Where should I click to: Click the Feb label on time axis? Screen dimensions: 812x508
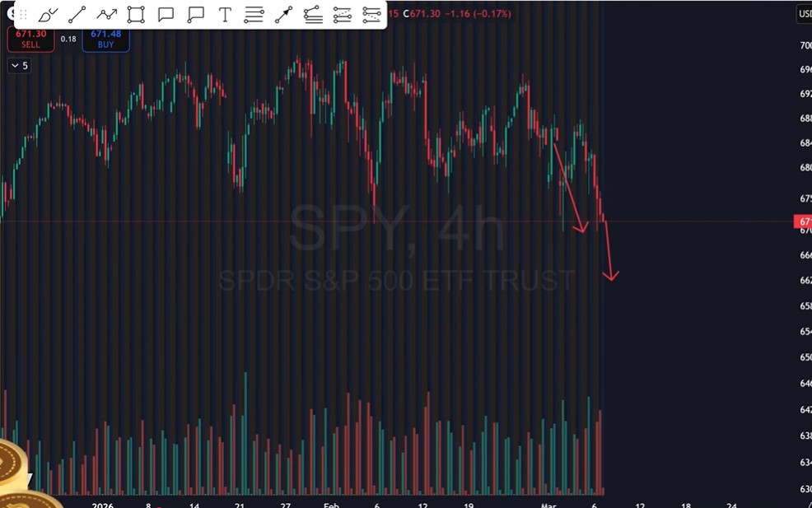pos(331,501)
